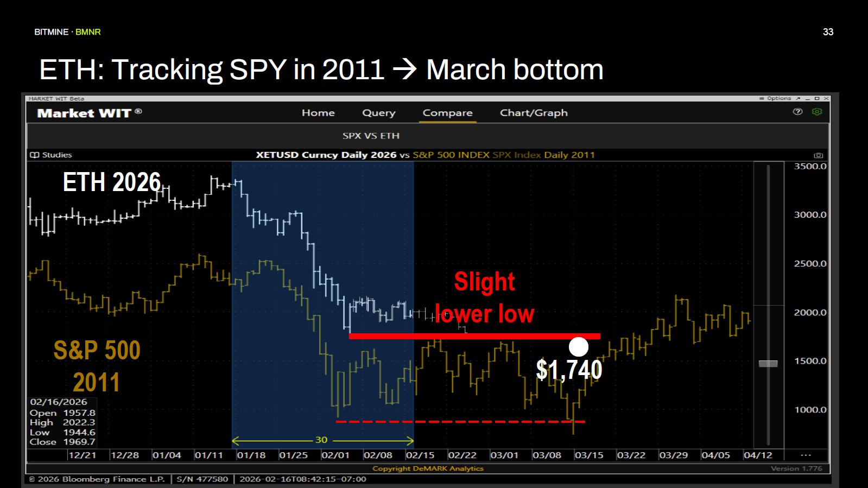Click the Version 1.776 label
The image size is (868, 488).
tap(796, 468)
